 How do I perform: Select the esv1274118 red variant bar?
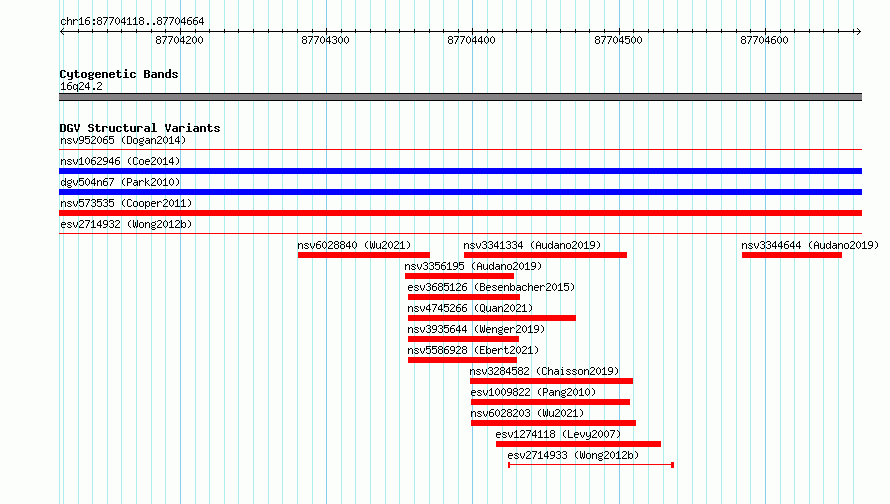click(x=578, y=444)
